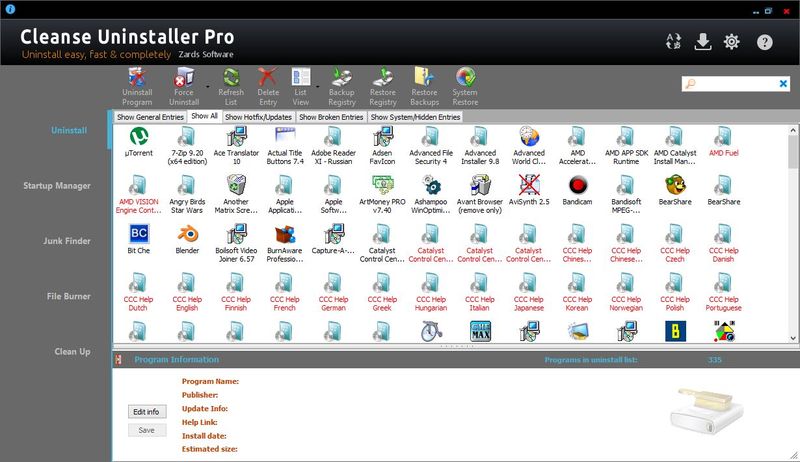Click the Save button
The image size is (800, 462).
pos(146,430)
